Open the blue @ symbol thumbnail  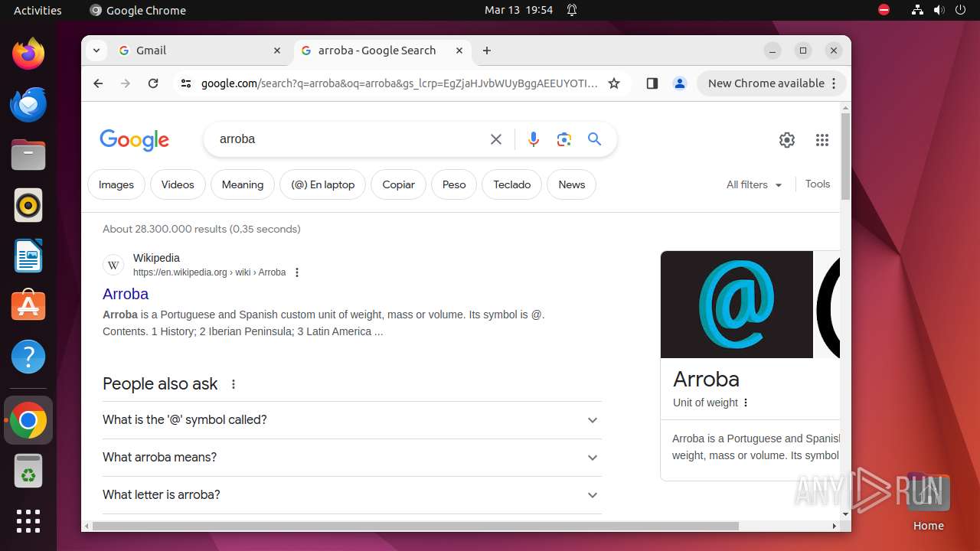[737, 305]
